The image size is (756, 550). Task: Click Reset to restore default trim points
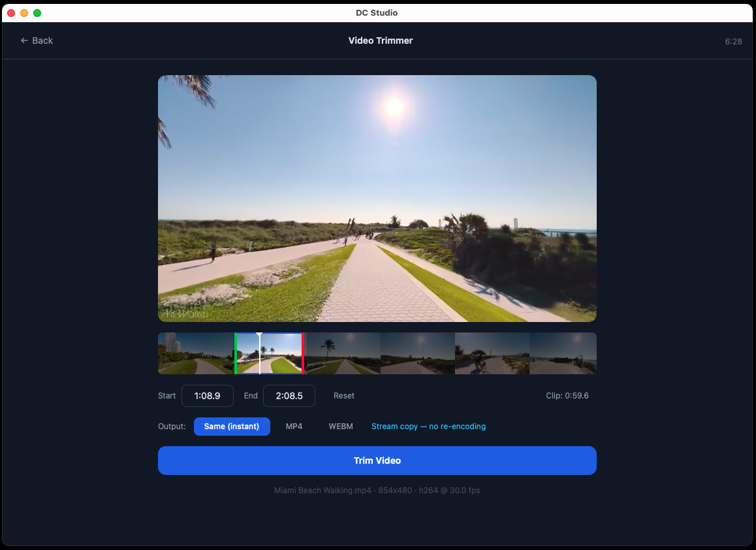(x=343, y=395)
